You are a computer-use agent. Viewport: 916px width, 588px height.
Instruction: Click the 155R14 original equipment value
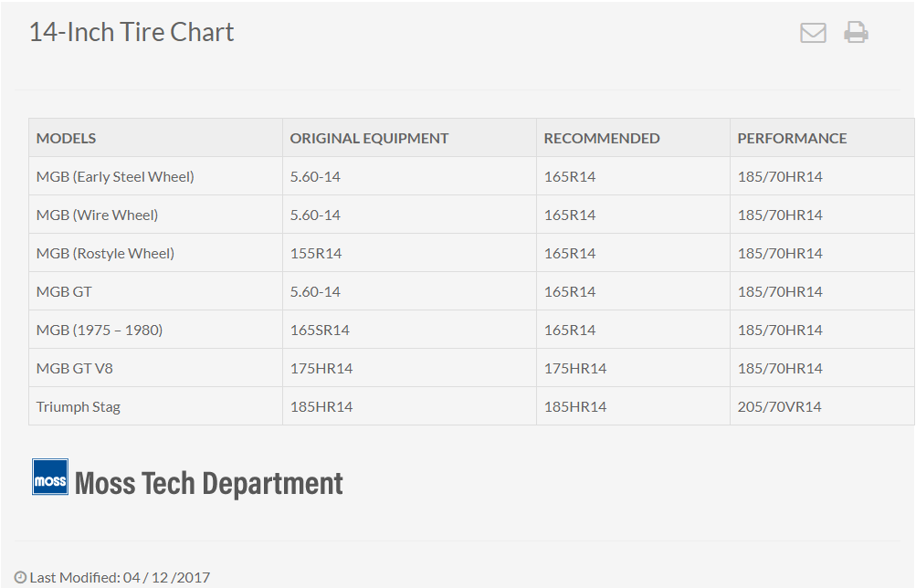point(315,254)
